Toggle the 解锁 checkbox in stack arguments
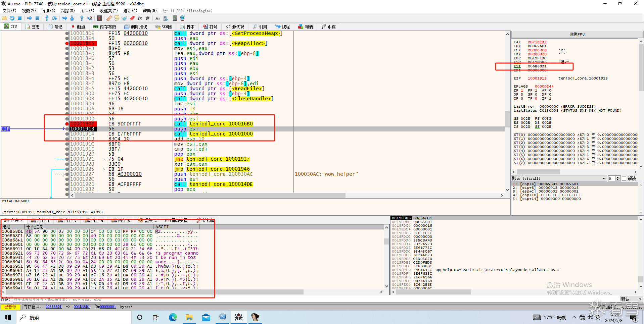Viewport: 644px width, 324px height. point(624,178)
